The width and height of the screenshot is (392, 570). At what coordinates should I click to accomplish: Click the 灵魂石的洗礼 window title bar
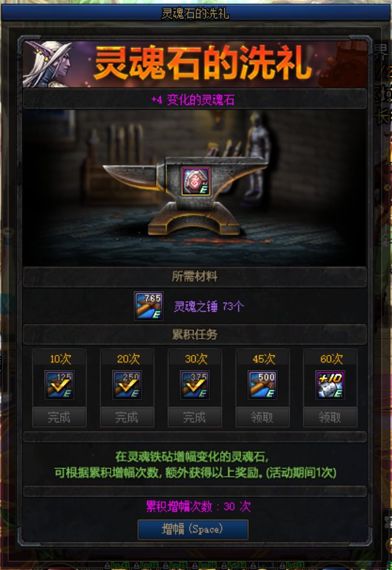pyautogui.click(x=196, y=13)
